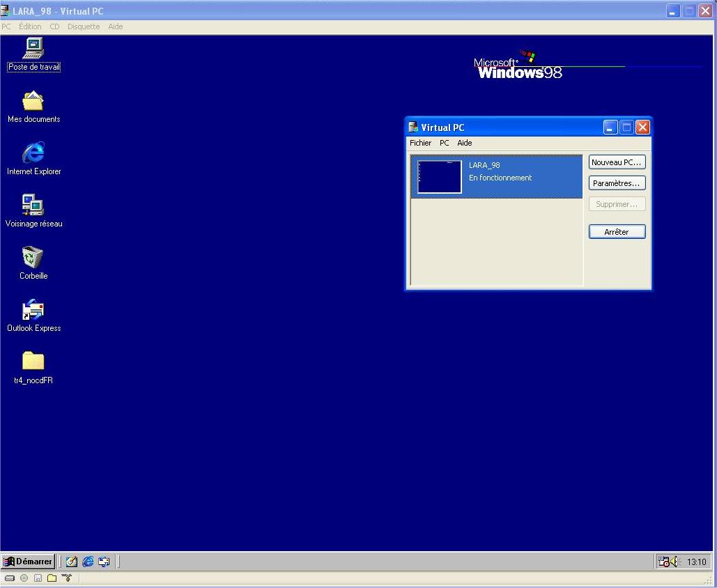The image size is (717, 588).
Task: Click the Arrêter button
Action: [617, 232]
